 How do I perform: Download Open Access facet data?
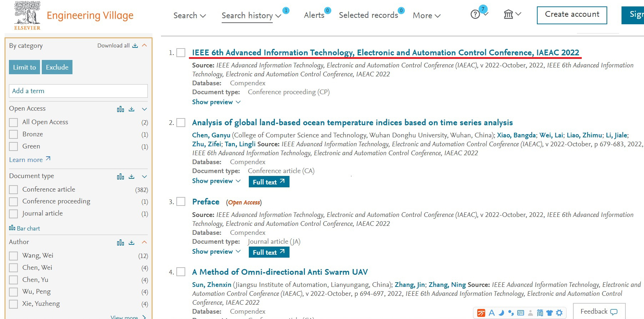(x=131, y=109)
